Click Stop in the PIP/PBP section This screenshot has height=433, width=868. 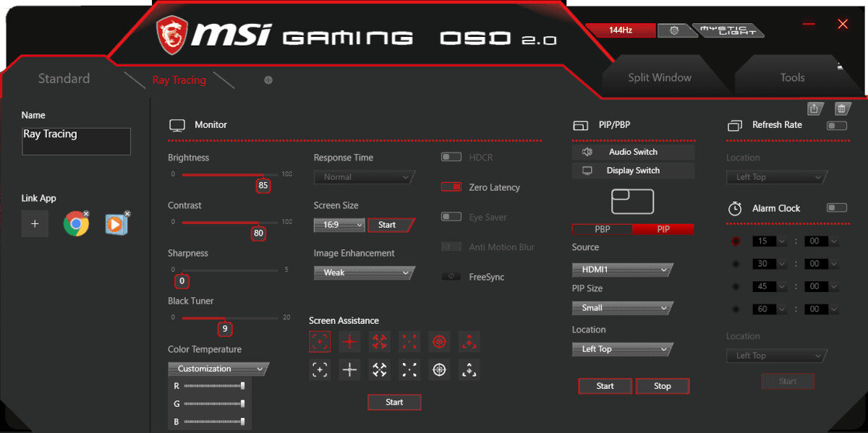pyautogui.click(x=663, y=386)
